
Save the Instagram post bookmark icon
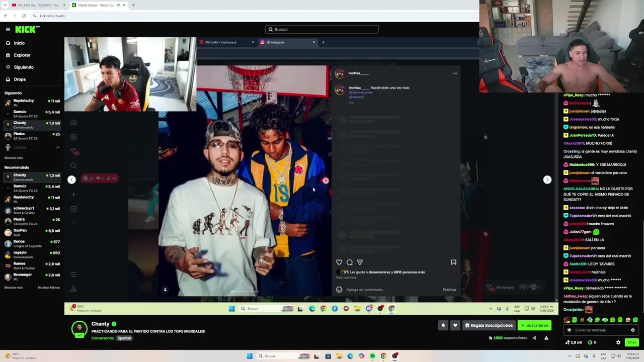tap(453, 262)
